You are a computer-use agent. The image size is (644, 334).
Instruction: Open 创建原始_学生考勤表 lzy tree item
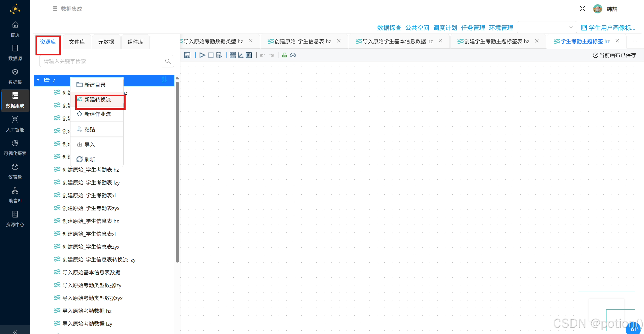pyautogui.click(x=91, y=182)
